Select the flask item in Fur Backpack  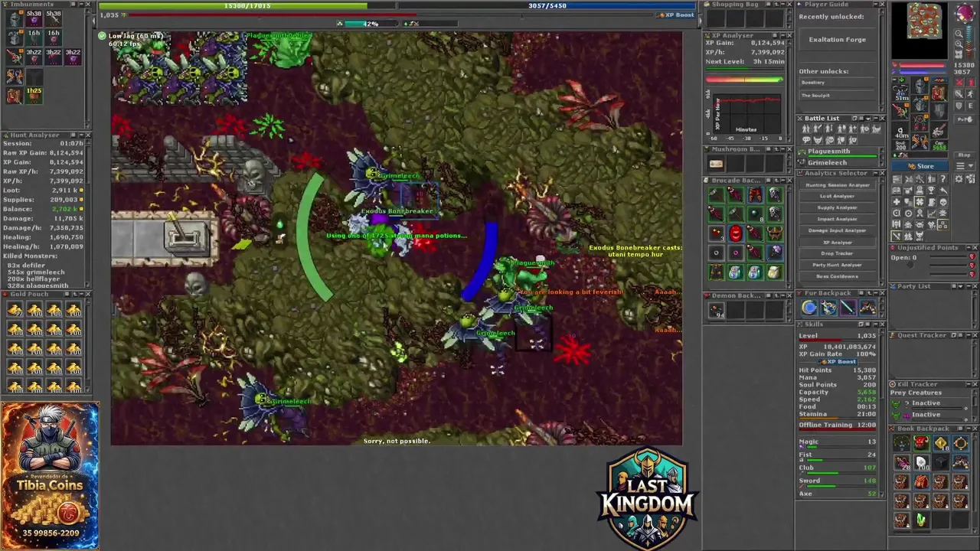pyautogui.click(x=829, y=308)
